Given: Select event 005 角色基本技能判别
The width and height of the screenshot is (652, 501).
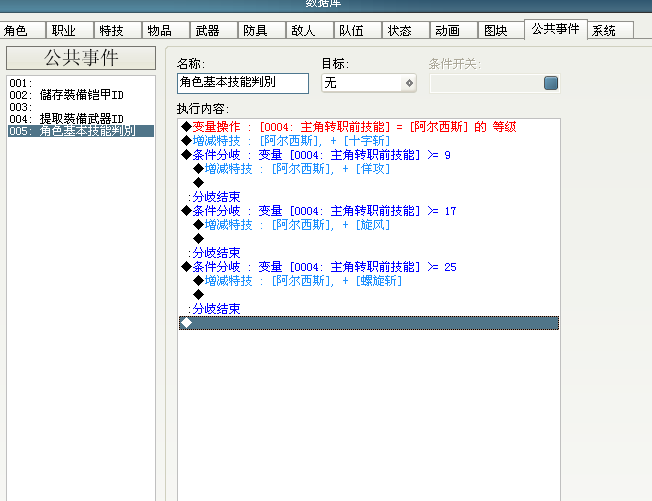Looking at the screenshot, I should pyautogui.click(x=81, y=131).
